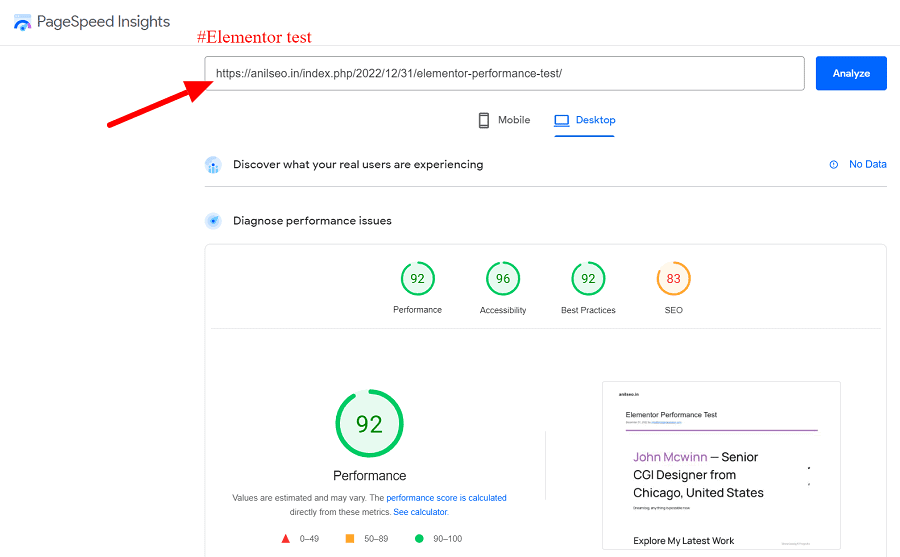Click the No Data info icon

(x=833, y=165)
